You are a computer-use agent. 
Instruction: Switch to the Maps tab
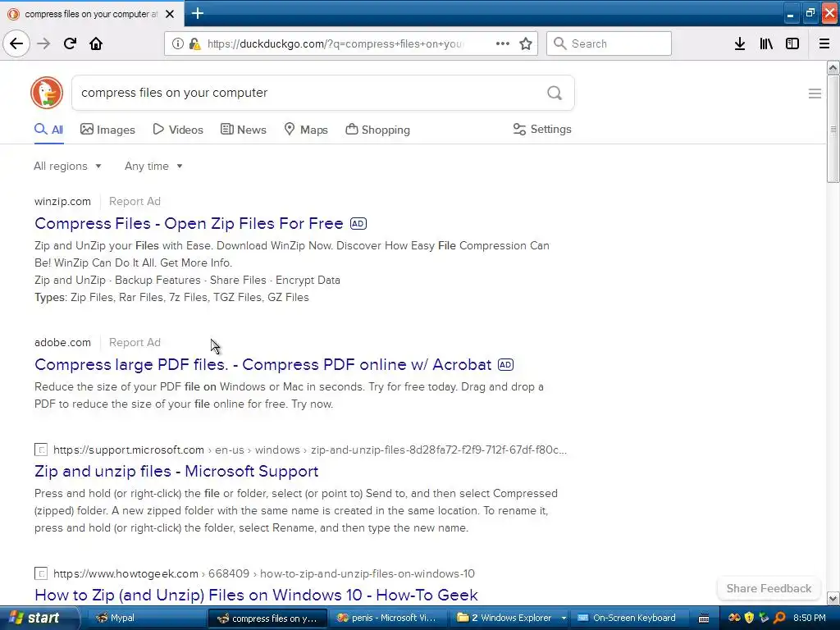pos(306,130)
